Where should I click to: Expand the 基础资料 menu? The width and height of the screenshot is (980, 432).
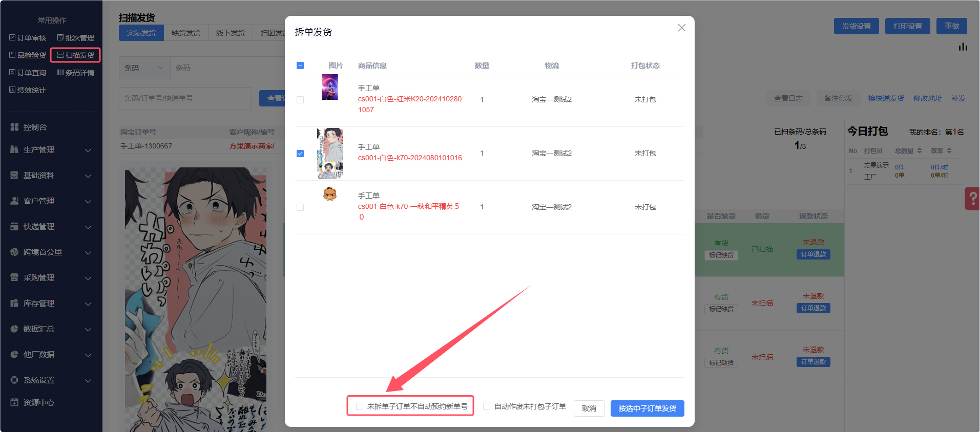pos(88,176)
